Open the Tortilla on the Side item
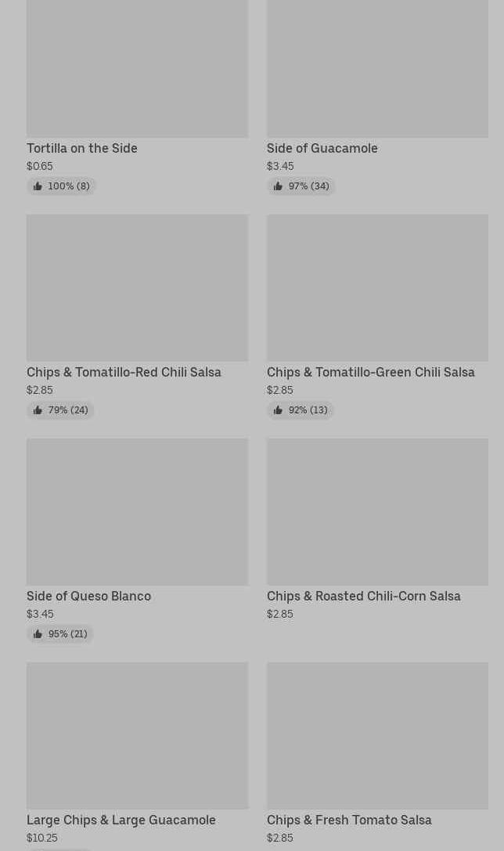 point(82,148)
